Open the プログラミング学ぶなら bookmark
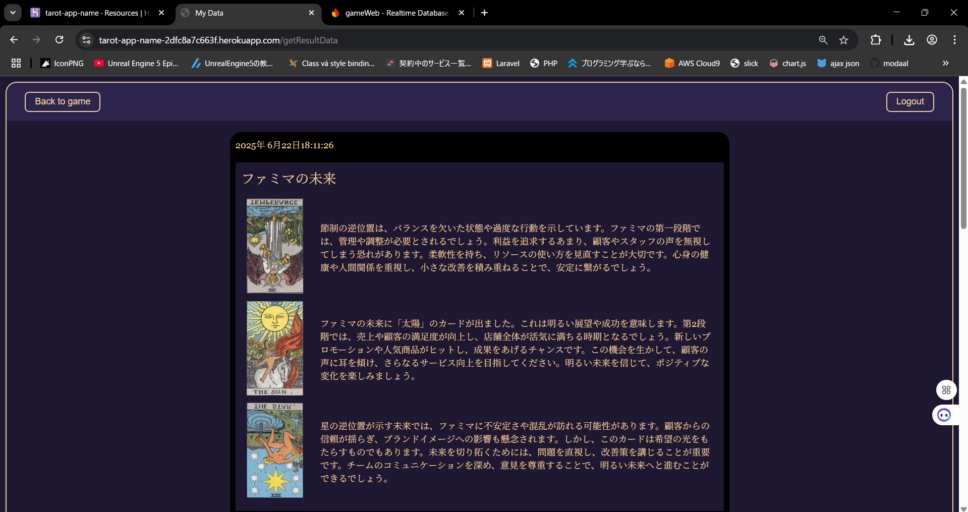This screenshot has height=512, width=968. point(609,63)
